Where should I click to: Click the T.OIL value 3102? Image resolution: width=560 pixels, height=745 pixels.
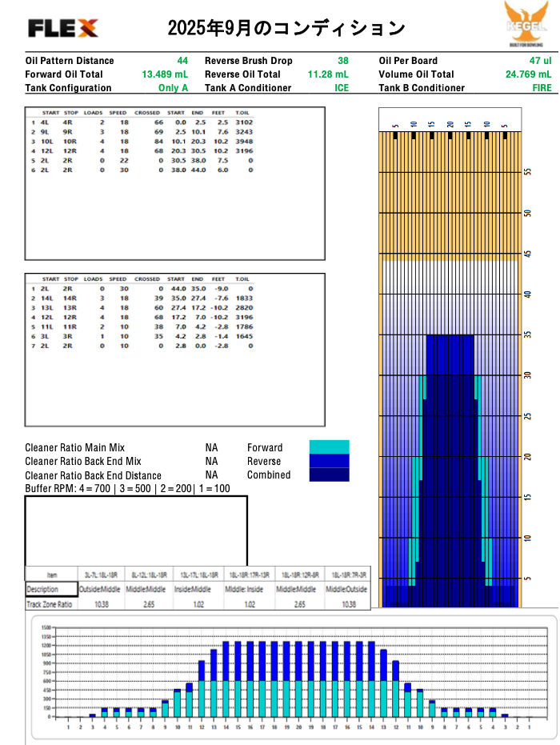pyautogui.click(x=244, y=122)
